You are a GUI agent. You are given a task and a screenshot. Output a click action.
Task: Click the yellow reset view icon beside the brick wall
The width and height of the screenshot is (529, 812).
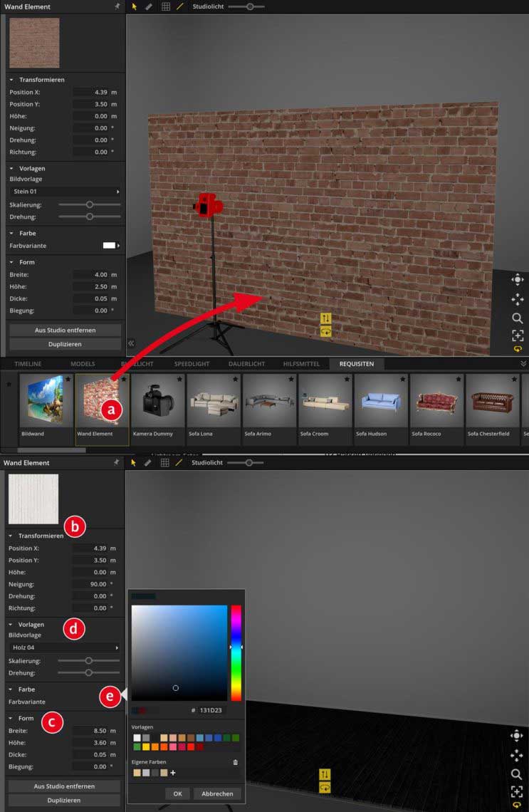517,349
